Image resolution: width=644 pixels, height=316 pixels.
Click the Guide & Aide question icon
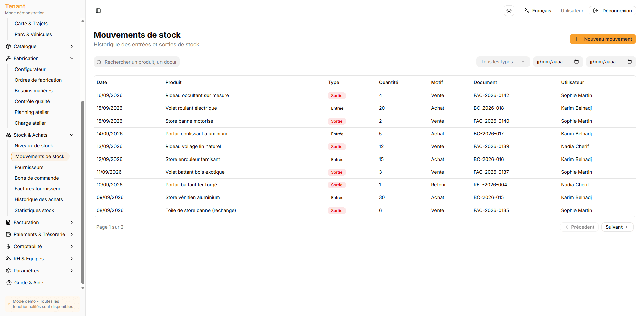coord(9,283)
